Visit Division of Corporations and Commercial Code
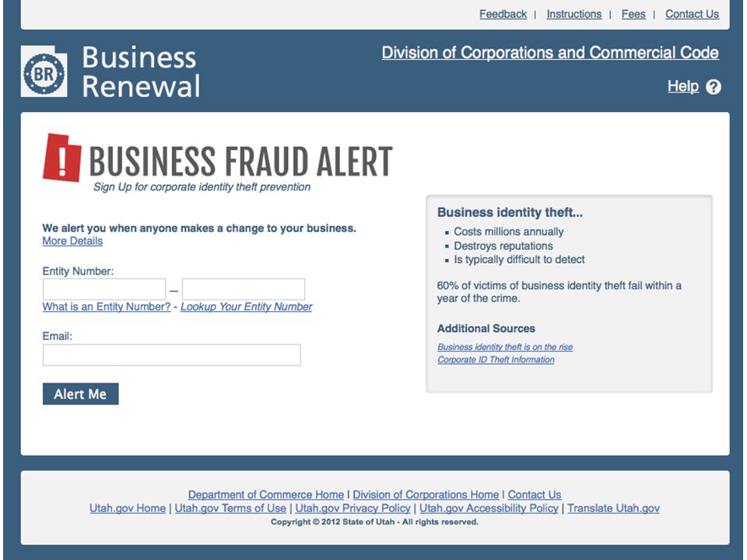Viewport: 747px width, 560px height. click(x=550, y=52)
